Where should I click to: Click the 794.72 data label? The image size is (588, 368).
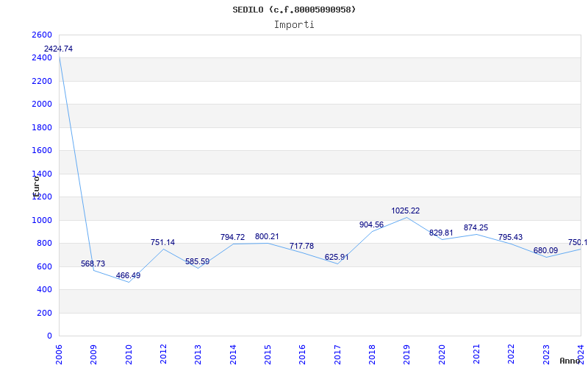232,237
